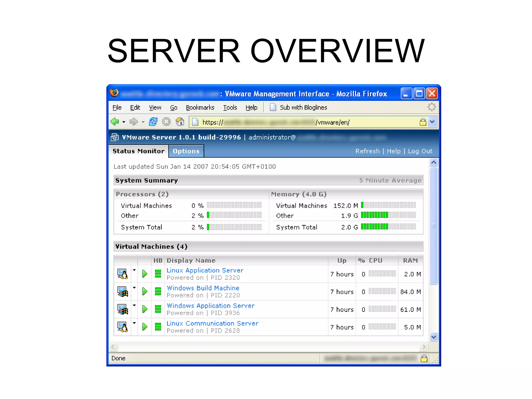Click the Windows Build Machine heartbeat indicator
The image size is (532, 399).
[x=158, y=291]
